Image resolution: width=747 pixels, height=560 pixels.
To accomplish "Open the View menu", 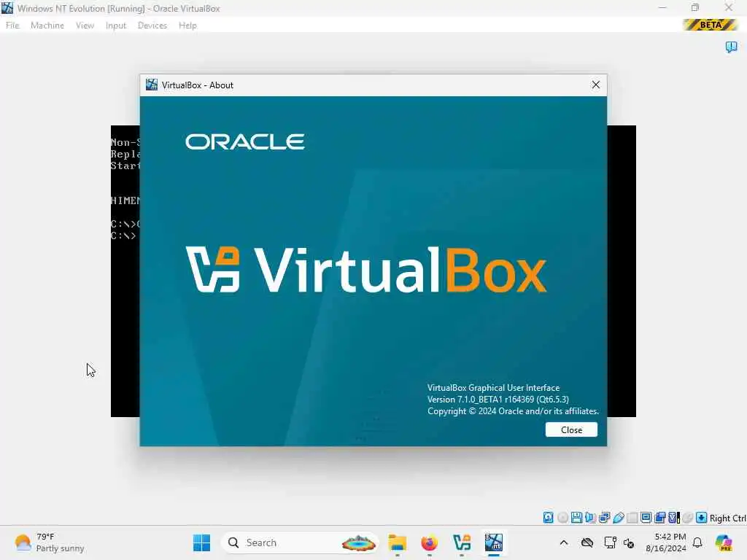I will 85,26.
